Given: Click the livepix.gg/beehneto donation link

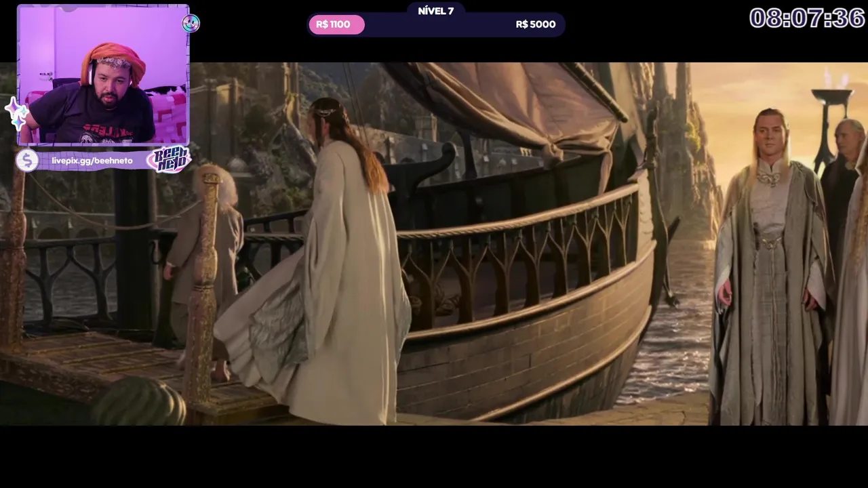Looking at the screenshot, I should [92, 161].
